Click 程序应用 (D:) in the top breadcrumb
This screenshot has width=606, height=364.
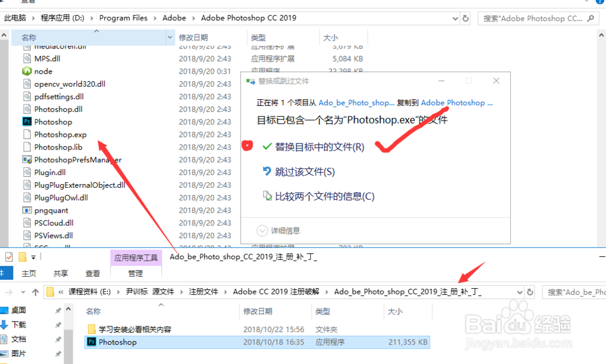tap(62, 18)
